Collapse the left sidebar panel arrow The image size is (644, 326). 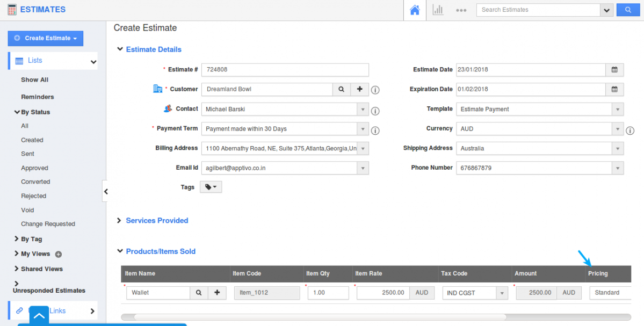[x=106, y=191]
